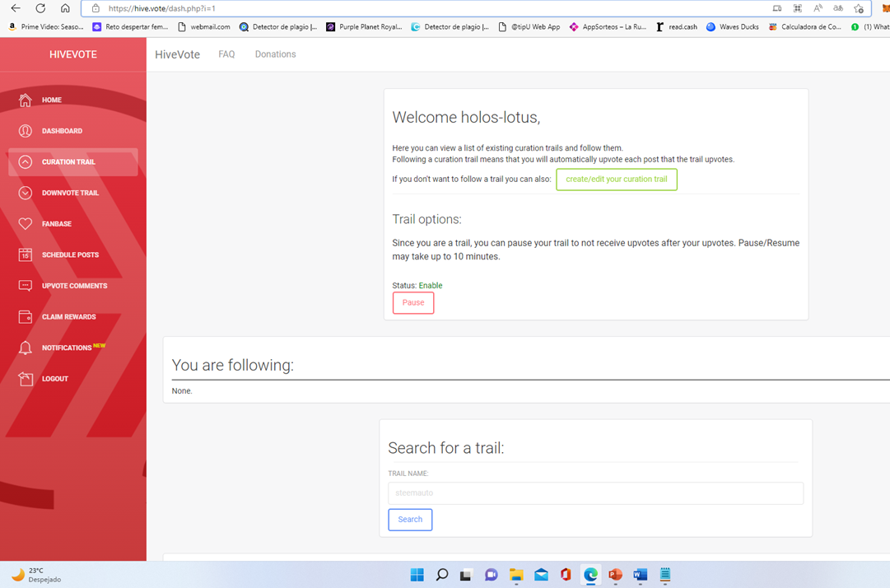Click the Schedule Posts calendar icon
Viewport: 890px width, 588px height.
pos(25,254)
